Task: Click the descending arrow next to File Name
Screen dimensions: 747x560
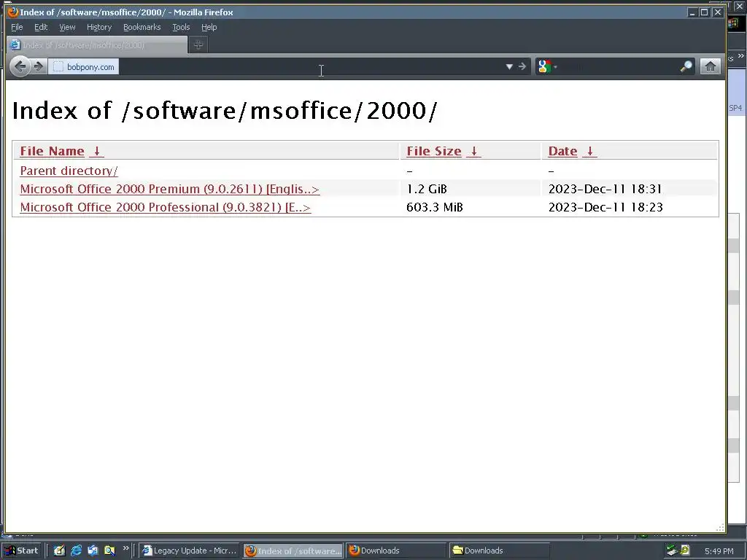Action: [x=97, y=151]
